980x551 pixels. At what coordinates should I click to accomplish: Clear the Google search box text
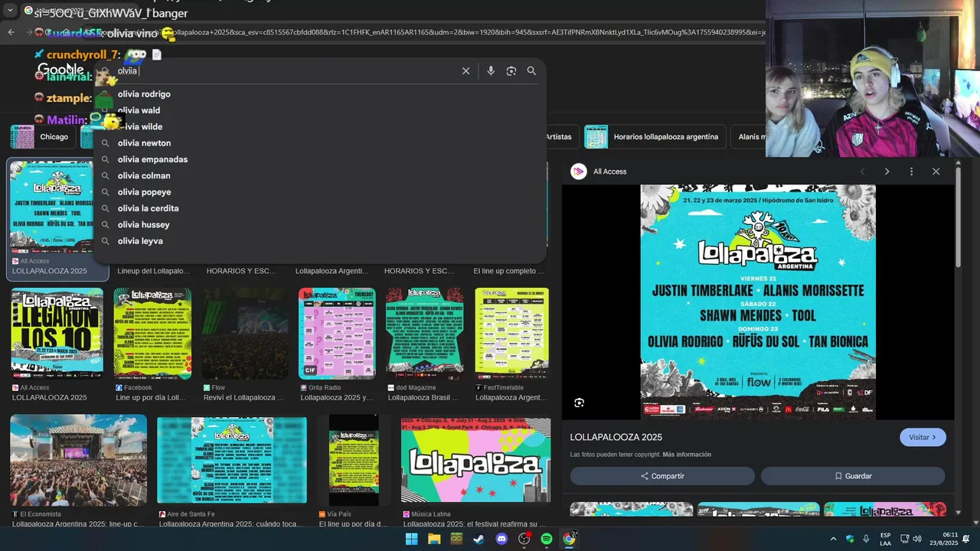(465, 71)
